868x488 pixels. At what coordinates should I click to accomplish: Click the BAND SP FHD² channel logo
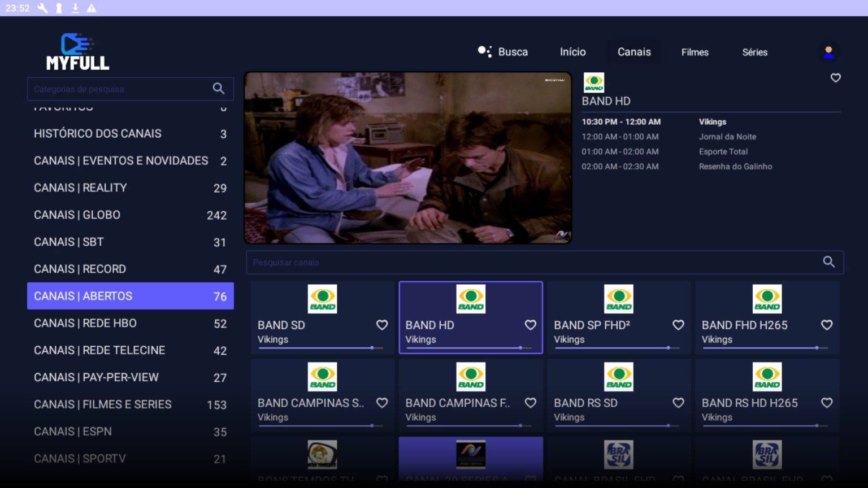click(x=619, y=299)
